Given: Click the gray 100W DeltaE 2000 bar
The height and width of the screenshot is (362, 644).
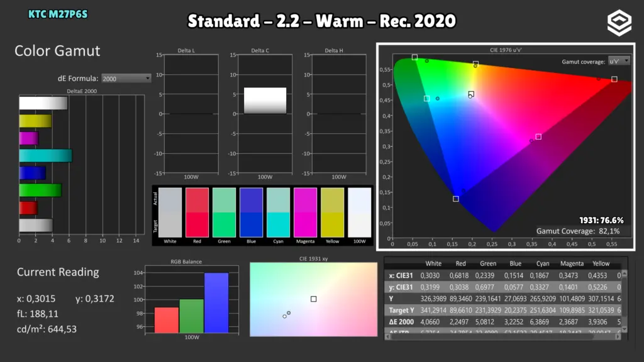Looking at the screenshot, I should click(x=36, y=226).
